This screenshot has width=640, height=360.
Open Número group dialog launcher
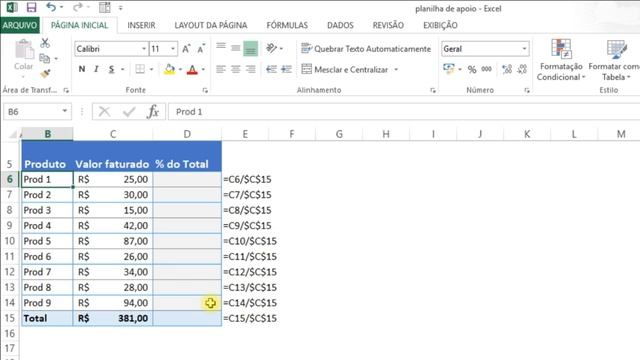527,90
